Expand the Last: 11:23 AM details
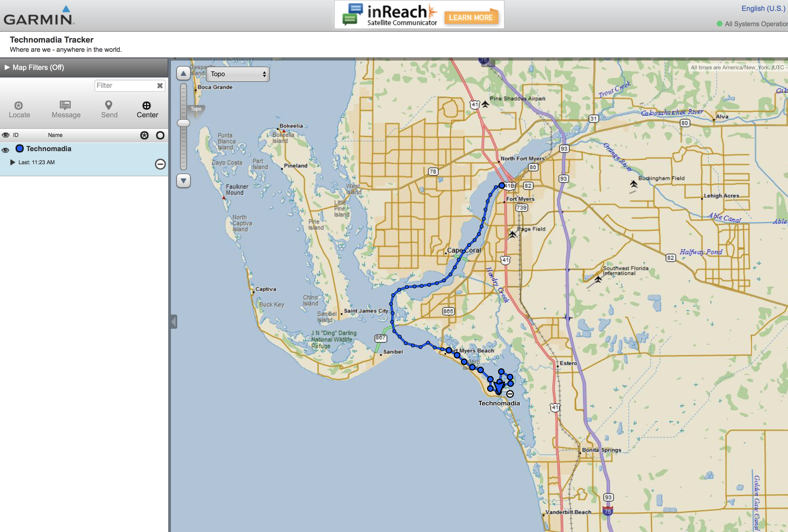 coord(13,162)
